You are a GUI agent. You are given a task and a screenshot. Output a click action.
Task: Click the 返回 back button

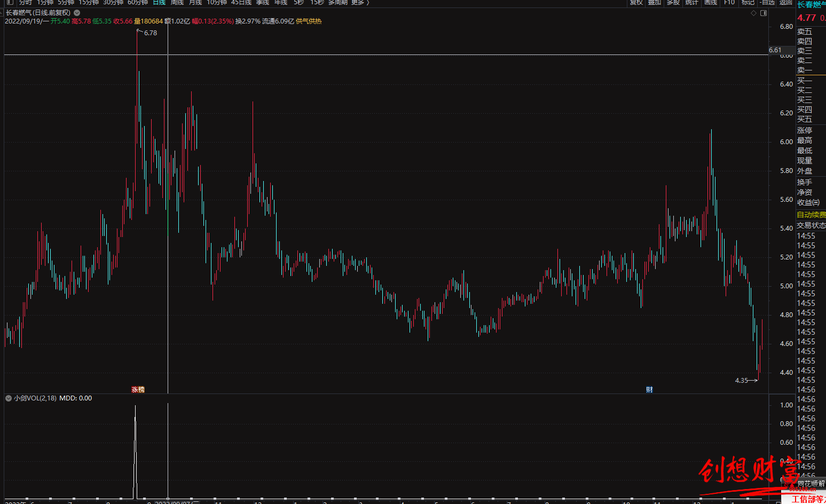coord(786,3)
